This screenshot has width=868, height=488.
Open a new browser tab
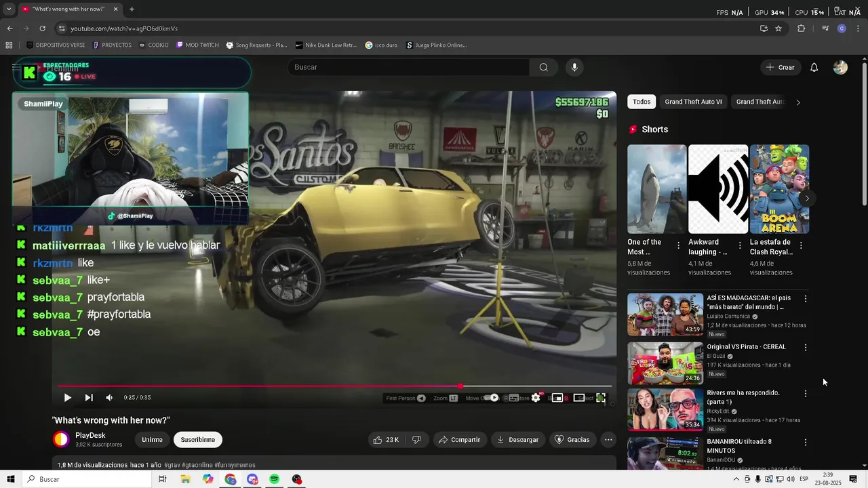tap(132, 9)
